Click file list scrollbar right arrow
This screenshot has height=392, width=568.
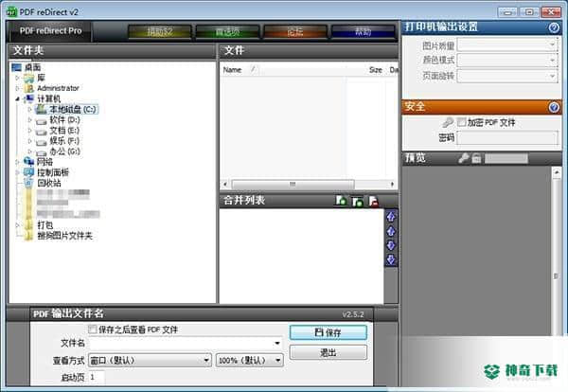[x=392, y=185]
